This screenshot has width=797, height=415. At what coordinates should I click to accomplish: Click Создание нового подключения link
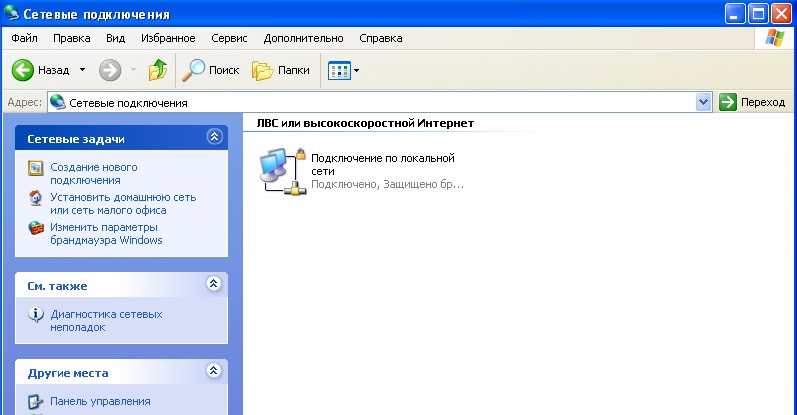(x=94, y=173)
